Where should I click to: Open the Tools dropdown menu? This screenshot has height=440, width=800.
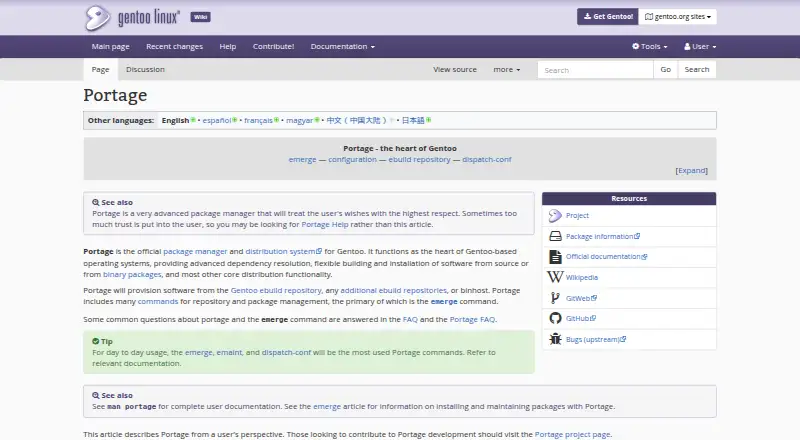[x=649, y=46]
